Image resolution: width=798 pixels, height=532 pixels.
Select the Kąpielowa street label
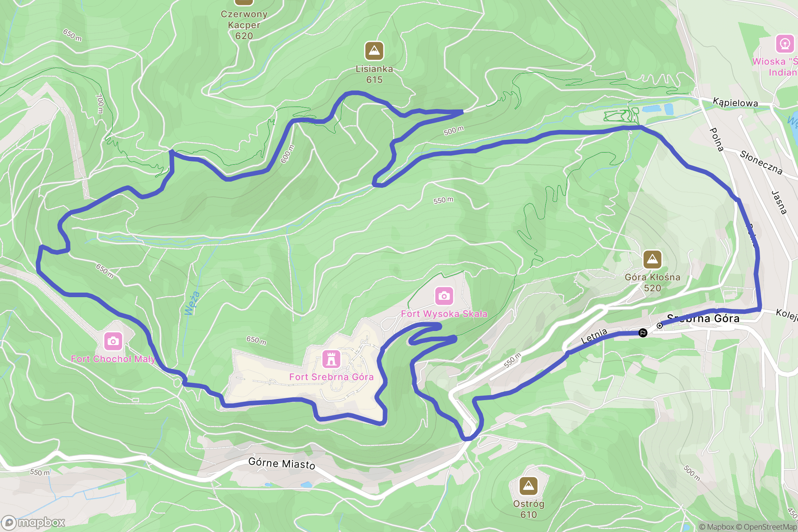(x=735, y=103)
